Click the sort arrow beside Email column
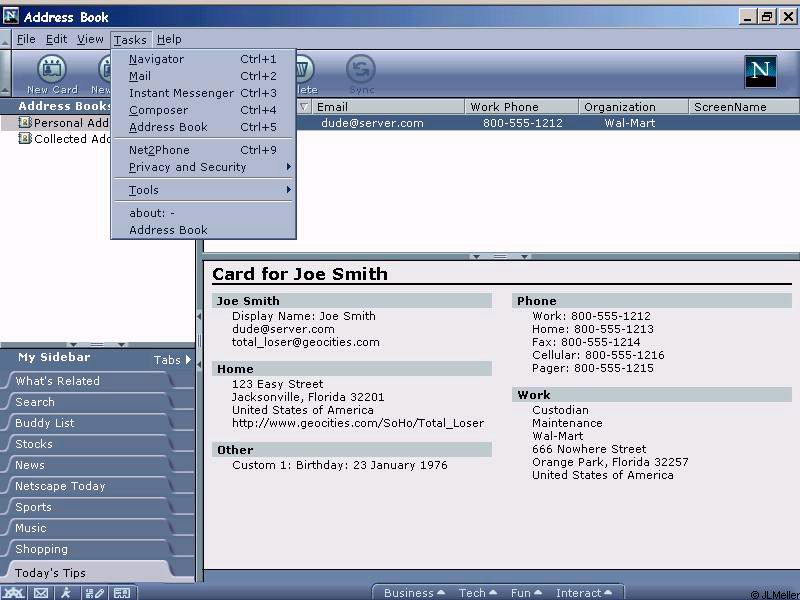800x600 pixels. click(x=304, y=107)
